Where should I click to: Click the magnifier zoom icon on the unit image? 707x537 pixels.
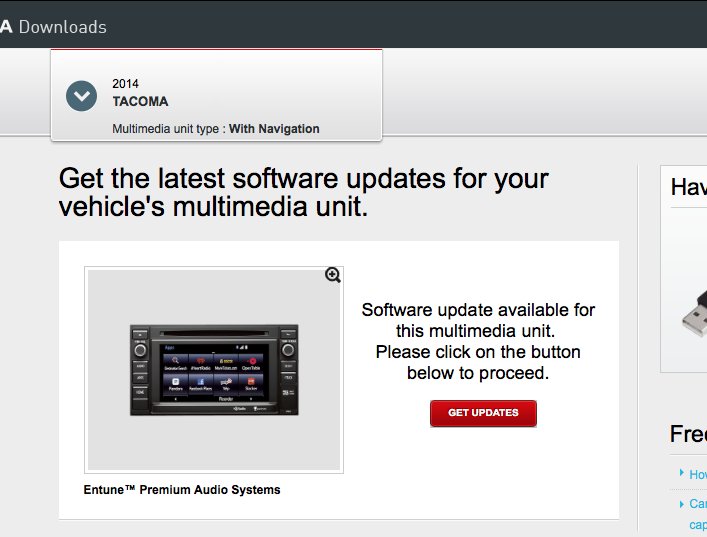333,275
